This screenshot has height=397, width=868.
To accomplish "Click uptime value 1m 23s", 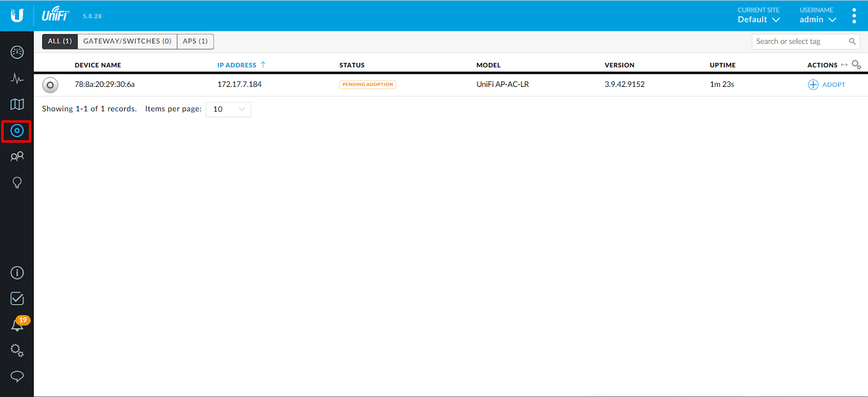I will click(722, 84).
